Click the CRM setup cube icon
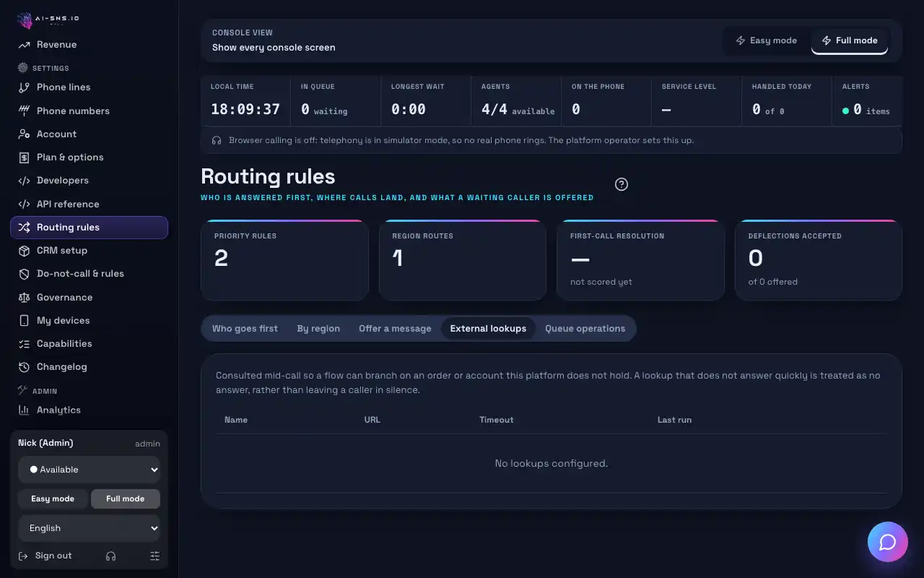The height and width of the screenshot is (578, 924). tap(24, 251)
